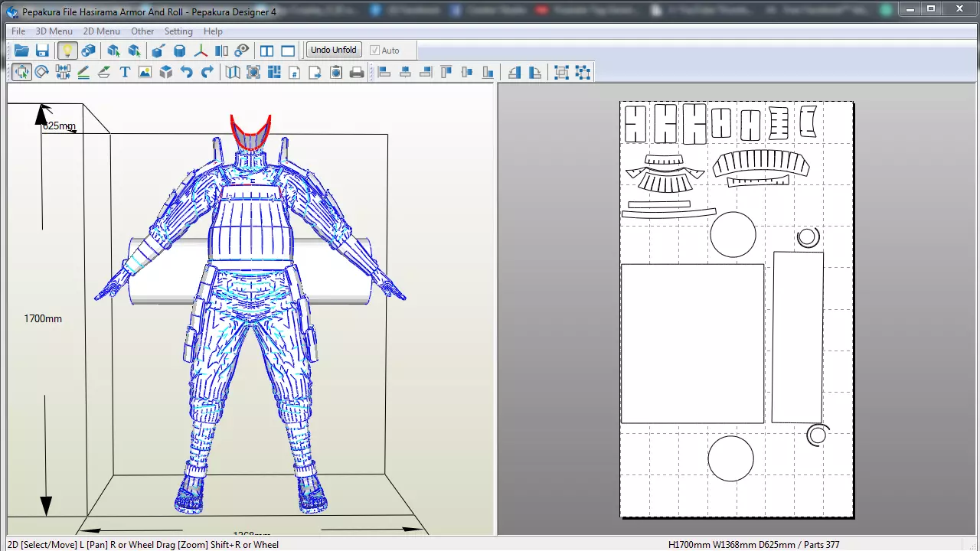Click the printer icon

point(357,72)
